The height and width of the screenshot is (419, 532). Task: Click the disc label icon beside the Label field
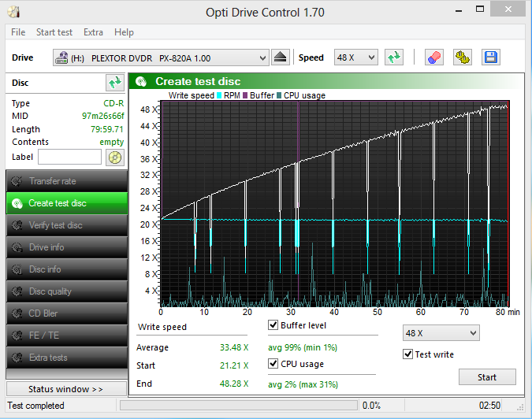click(x=115, y=158)
